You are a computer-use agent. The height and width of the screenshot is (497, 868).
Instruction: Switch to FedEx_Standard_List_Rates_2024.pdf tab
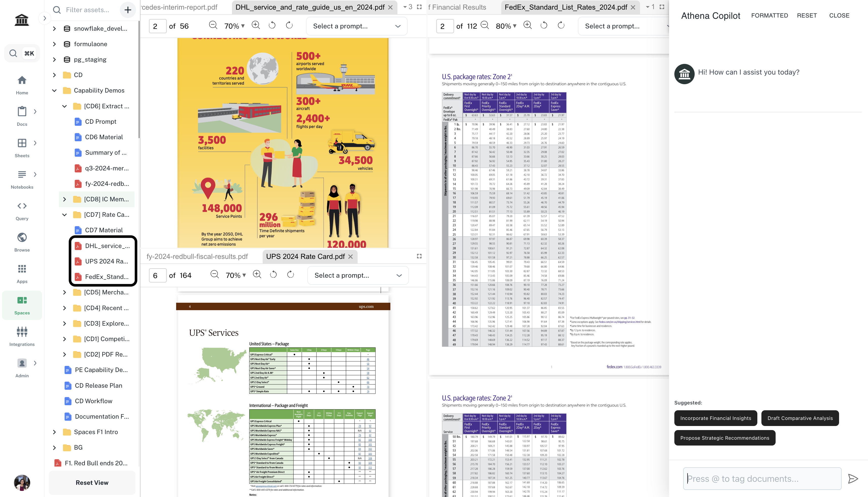click(x=566, y=7)
